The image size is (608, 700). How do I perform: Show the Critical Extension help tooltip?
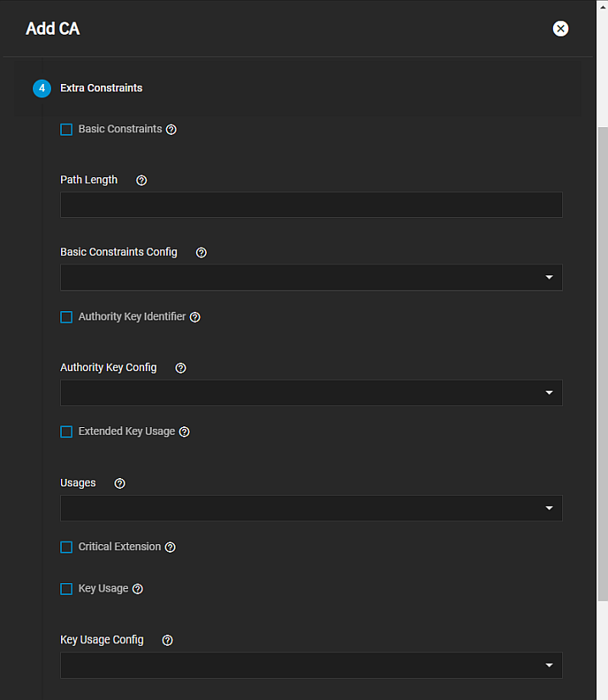(170, 547)
